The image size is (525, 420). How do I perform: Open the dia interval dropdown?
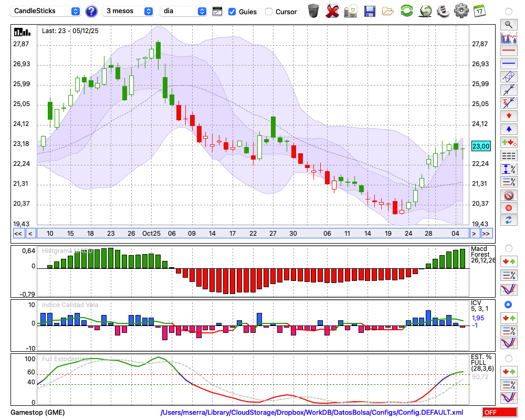click(x=184, y=11)
